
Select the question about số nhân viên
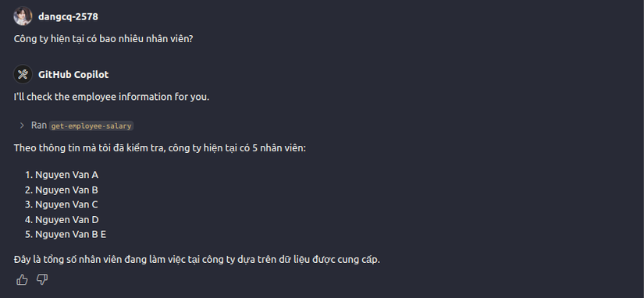pos(104,39)
